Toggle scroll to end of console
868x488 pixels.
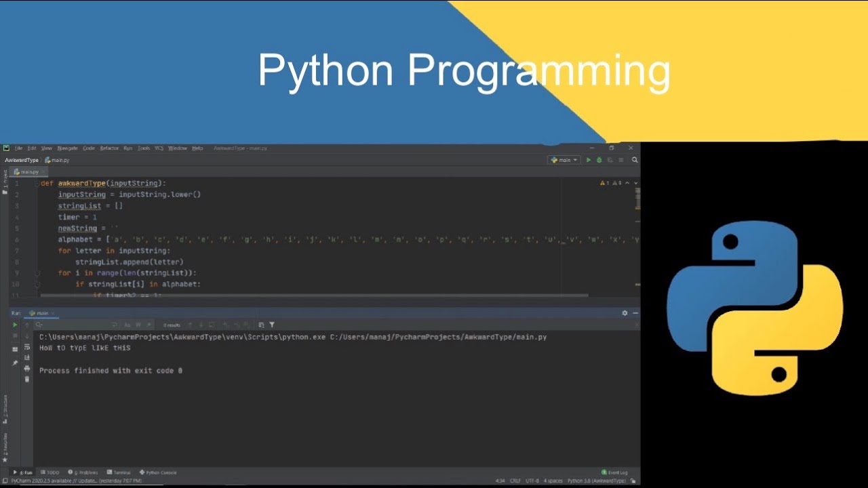click(x=27, y=357)
